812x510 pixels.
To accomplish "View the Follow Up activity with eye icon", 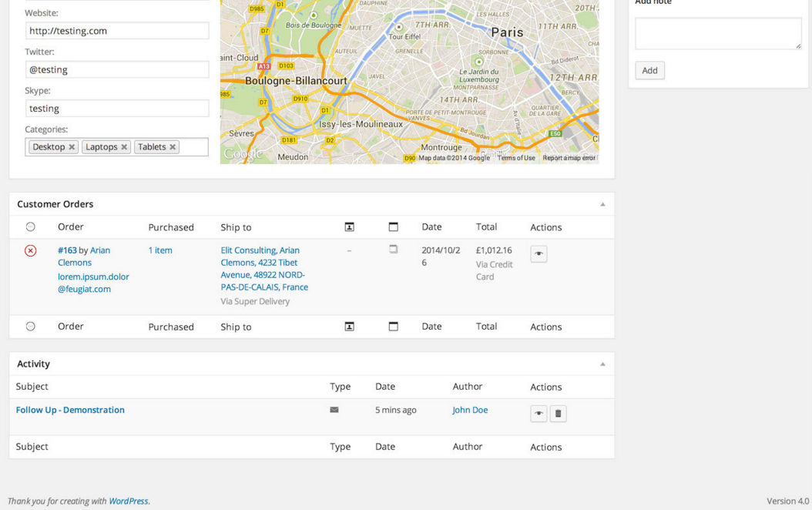I will click(x=539, y=414).
